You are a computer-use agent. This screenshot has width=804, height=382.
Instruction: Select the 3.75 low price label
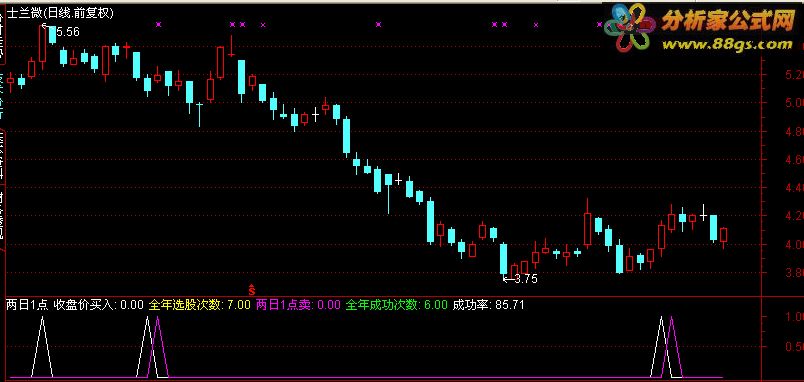(x=526, y=279)
